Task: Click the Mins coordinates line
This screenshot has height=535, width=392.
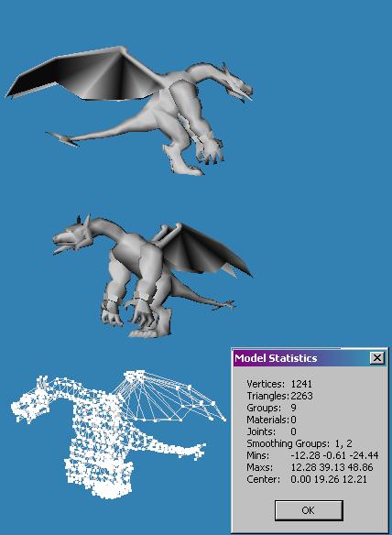Action: click(312, 455)
